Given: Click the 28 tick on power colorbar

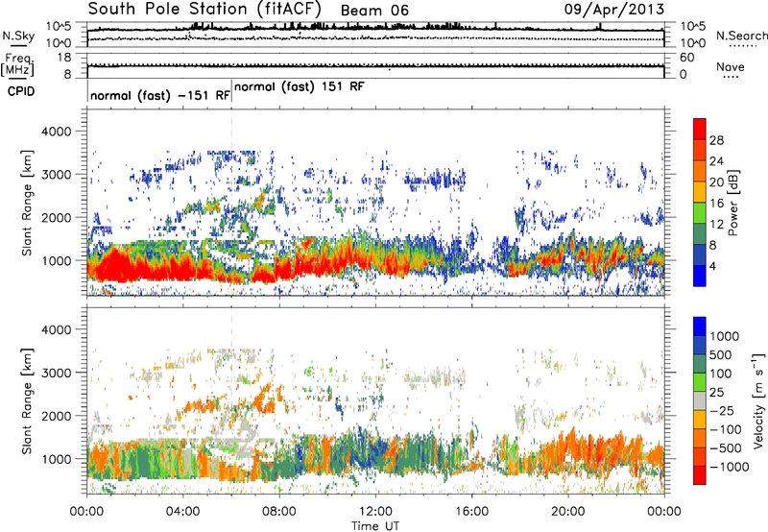Looking at the screenshot, I should [x=716, y=140].
